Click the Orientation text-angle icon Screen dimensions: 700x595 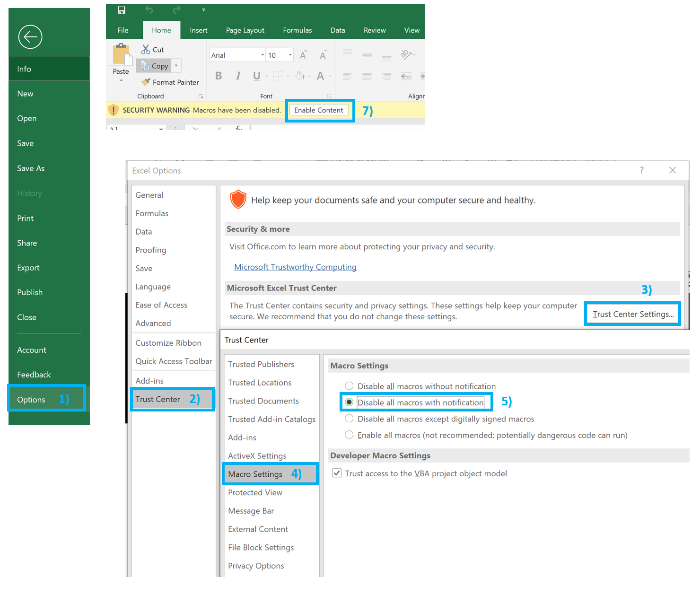point(406,54)
